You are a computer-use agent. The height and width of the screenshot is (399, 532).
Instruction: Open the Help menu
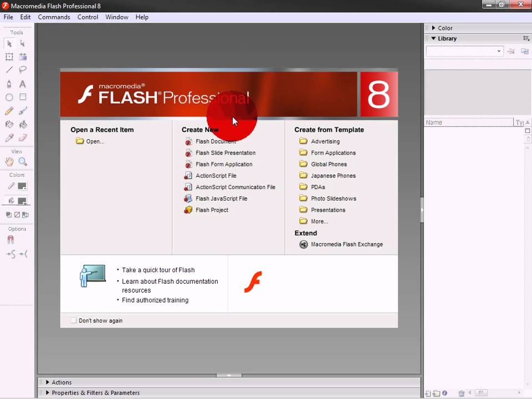pos(142,17)
